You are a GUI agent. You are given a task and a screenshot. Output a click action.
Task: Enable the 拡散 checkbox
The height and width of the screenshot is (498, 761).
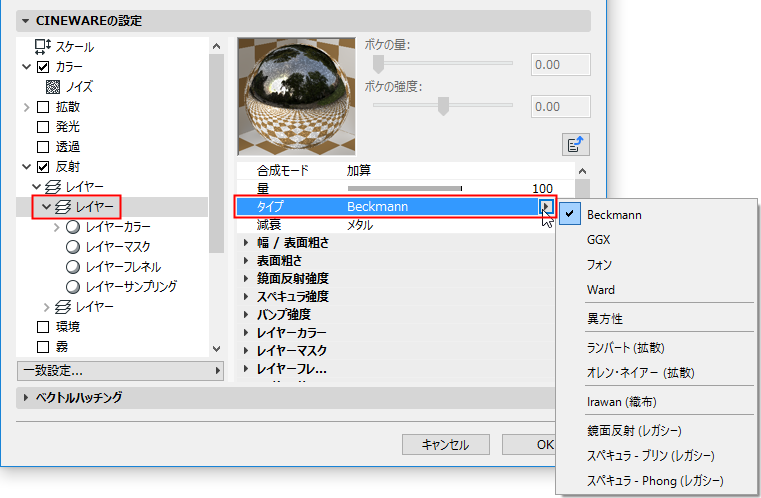click(43, 107)
